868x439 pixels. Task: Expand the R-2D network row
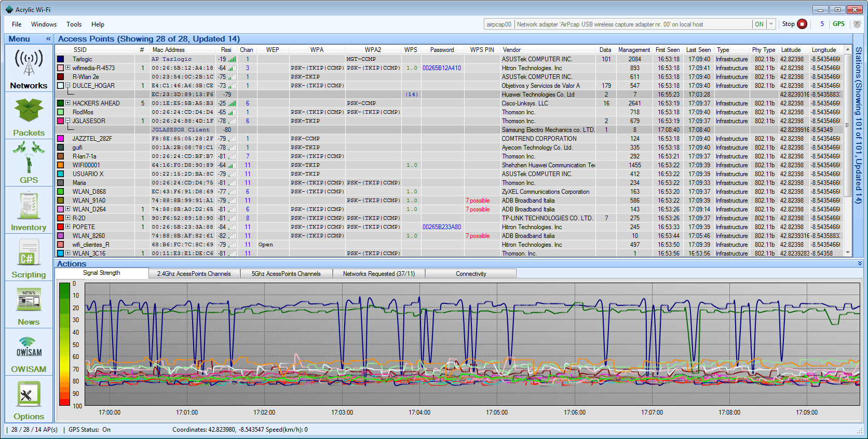[67, 218]
